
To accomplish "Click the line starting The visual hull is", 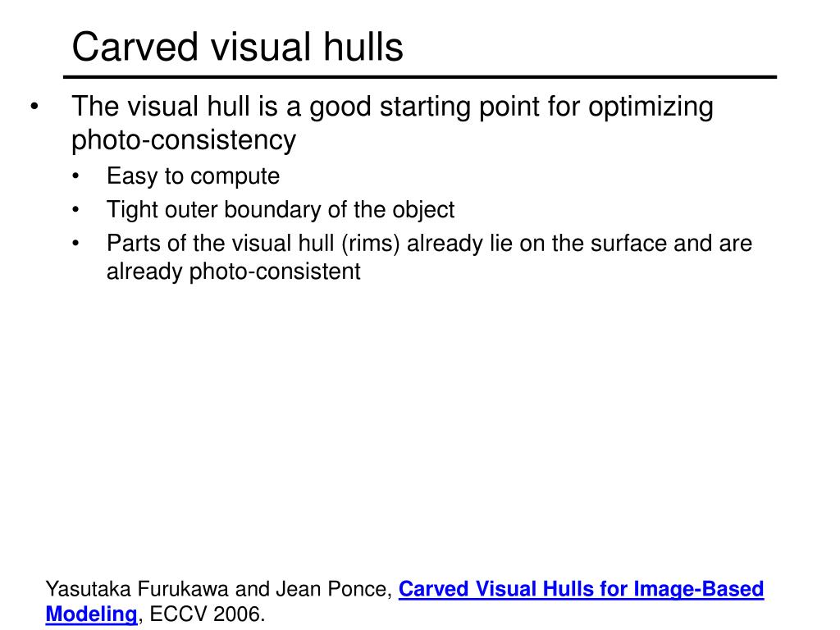I will click(x=392, y=107).
